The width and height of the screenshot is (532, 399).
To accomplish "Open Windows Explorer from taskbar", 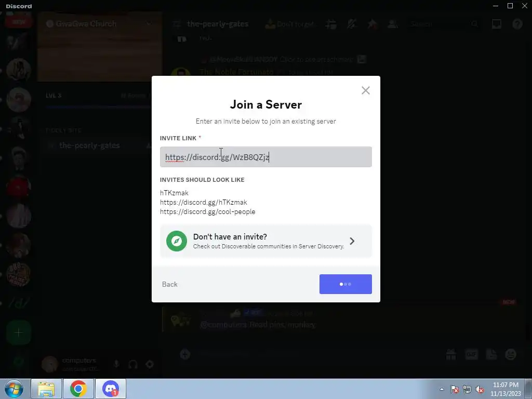I will coord(46,389).
